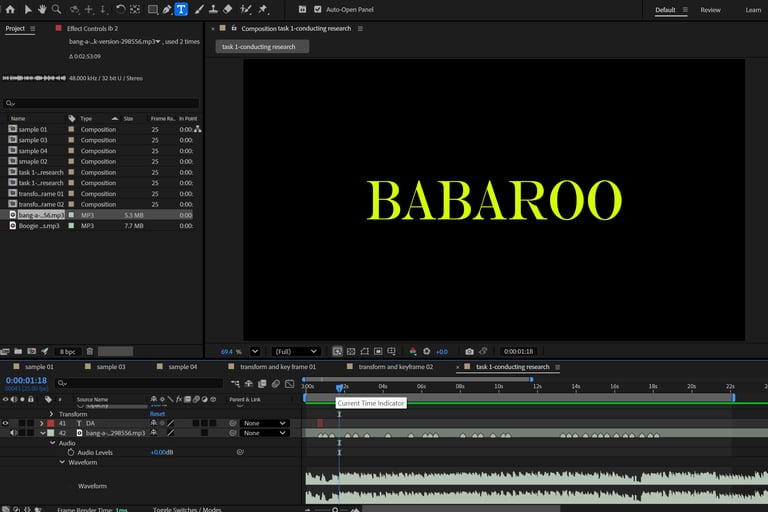The image size is (768, 512).
Task: Click Reset next to Transform
Action: [157, 414]
